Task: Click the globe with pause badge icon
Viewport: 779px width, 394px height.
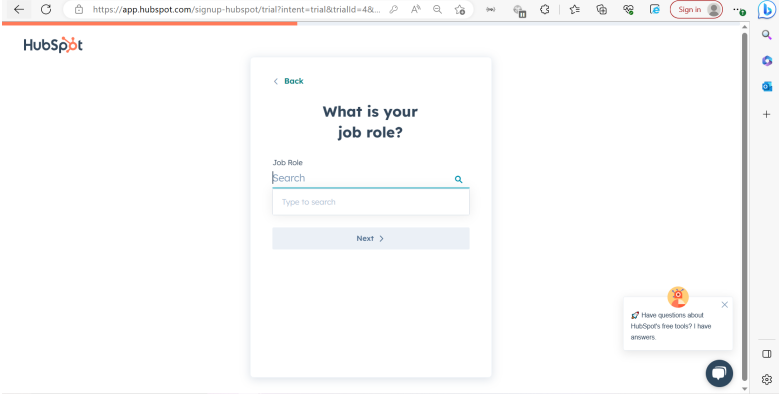Action: (519, 10)
